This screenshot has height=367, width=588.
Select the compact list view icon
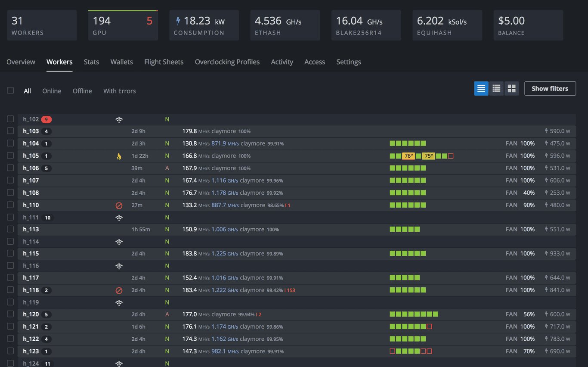point(496,88)
